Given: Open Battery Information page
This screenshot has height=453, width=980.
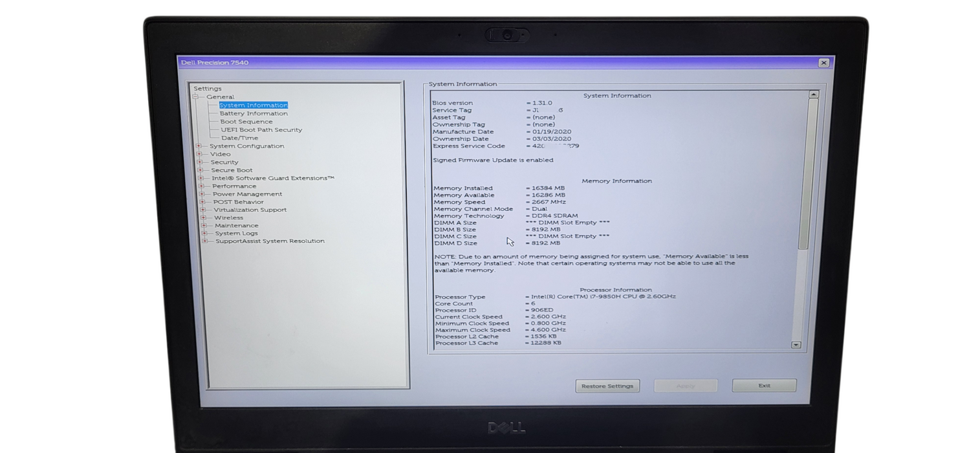Looking at the screenshot, I should tap(254, 113).
